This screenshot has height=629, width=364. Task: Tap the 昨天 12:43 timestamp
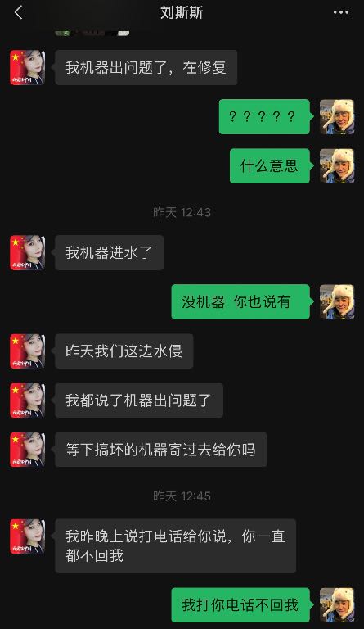[182, 212]
